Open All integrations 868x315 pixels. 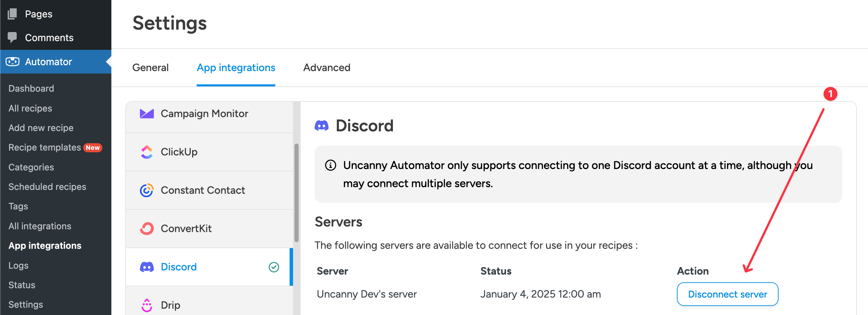pyautogui.click(x=40, y=226)
